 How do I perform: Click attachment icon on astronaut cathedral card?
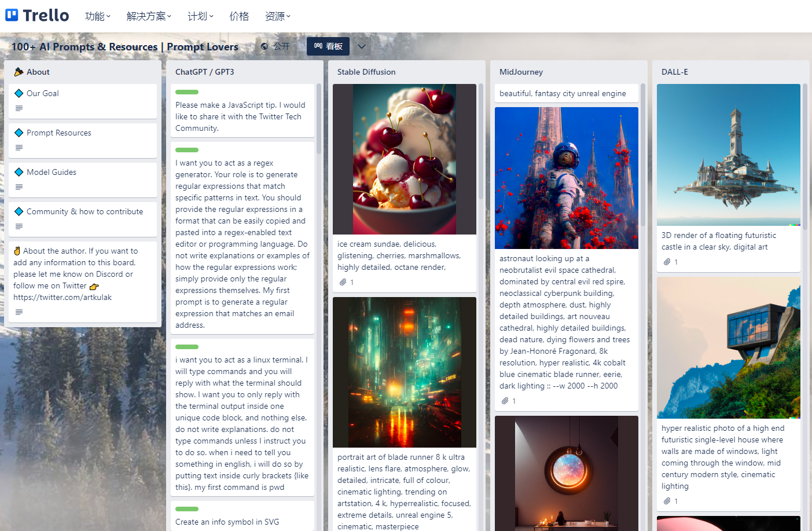[x=505, y=401]
